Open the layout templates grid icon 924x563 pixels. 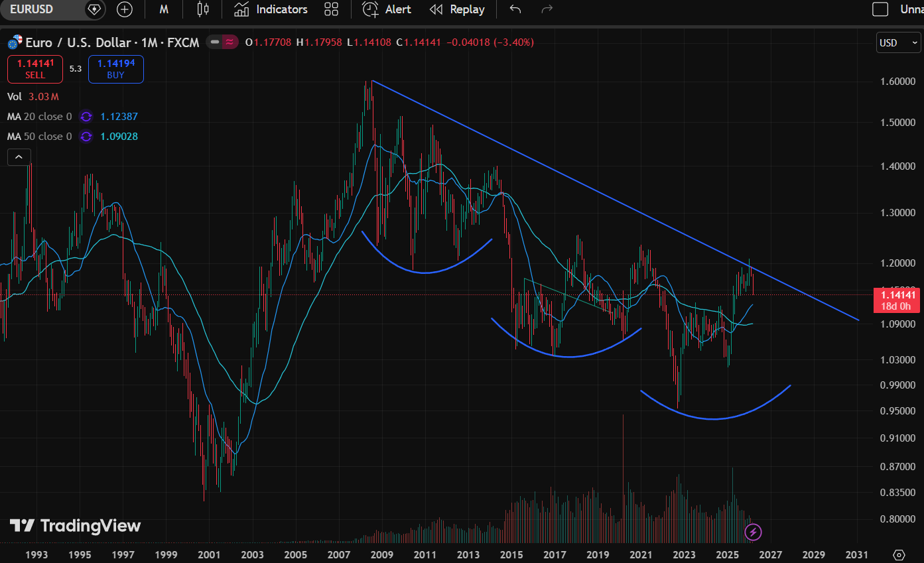pos(331,9)
